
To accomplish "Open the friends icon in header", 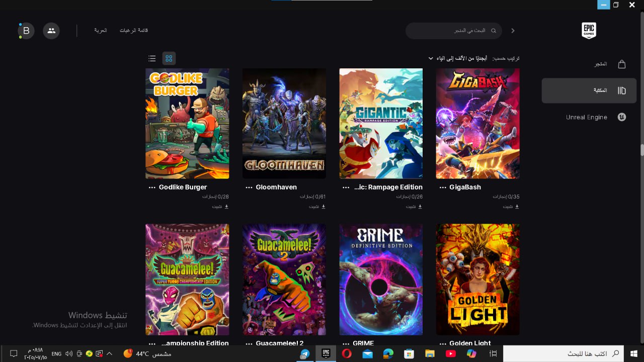I will 51,31.
